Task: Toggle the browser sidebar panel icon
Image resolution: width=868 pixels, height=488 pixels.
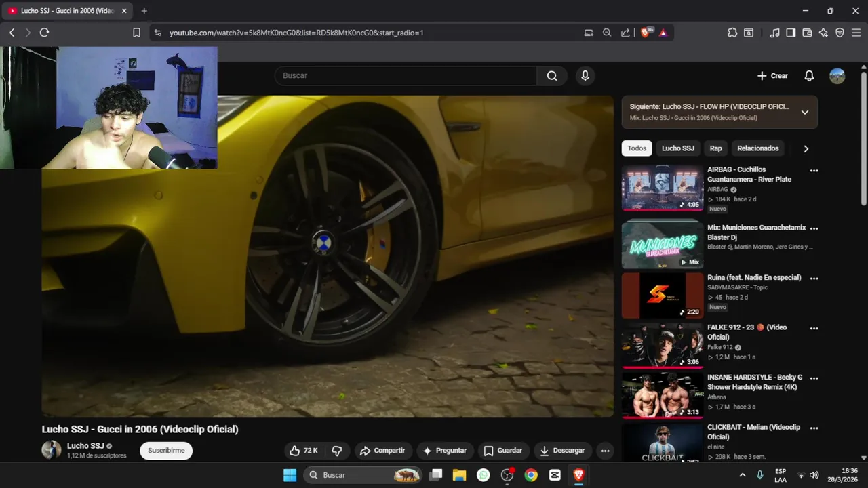Action: pos(791,33)
